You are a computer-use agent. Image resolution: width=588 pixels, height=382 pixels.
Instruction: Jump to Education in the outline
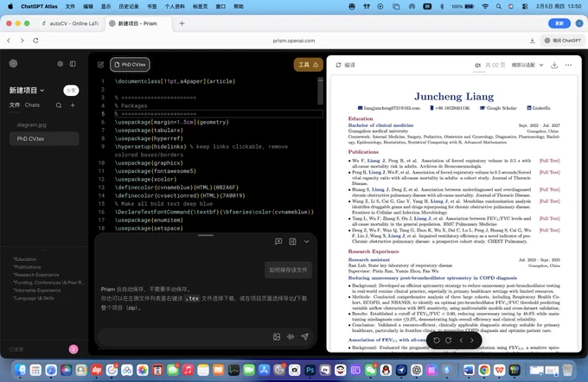[25, 259]
